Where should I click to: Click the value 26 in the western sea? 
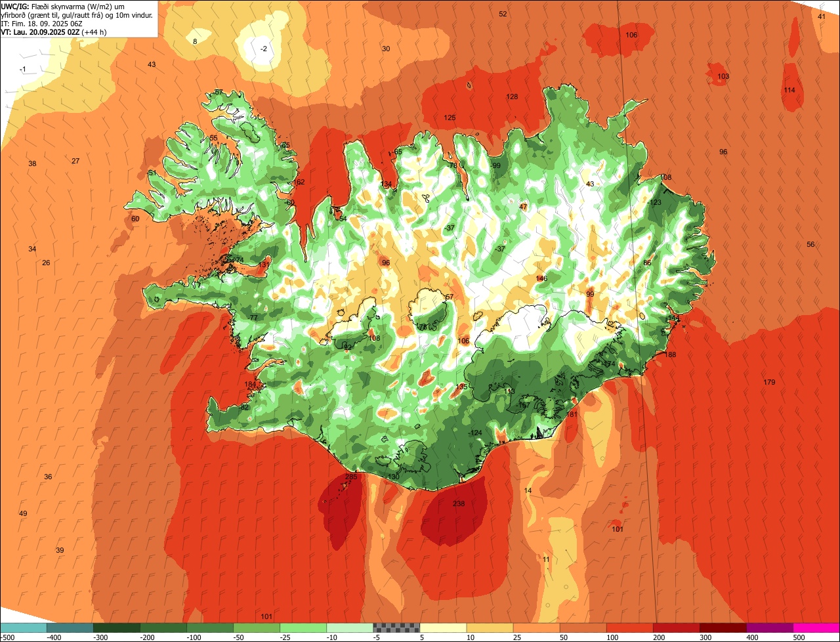[x=46, y=263]
